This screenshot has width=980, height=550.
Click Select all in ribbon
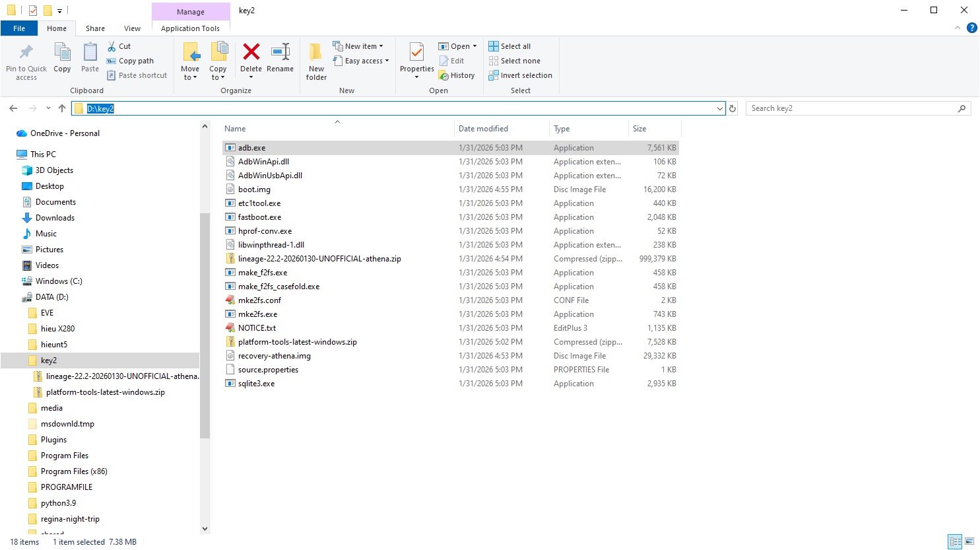(x=509, y=46)
